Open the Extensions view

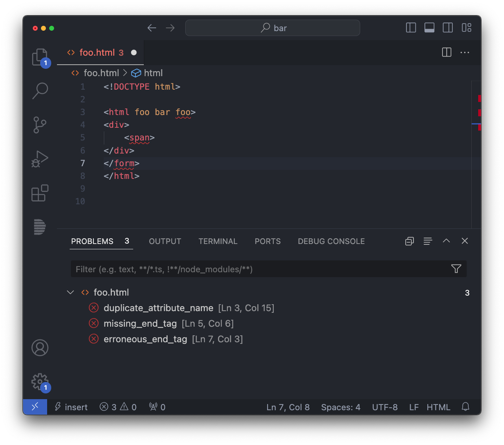[40, 193]
